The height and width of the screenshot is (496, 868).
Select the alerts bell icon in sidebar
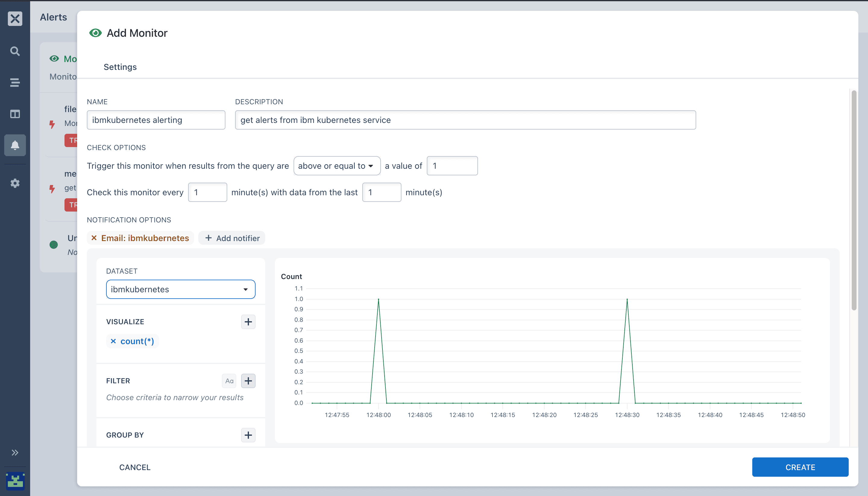[15, 145]
